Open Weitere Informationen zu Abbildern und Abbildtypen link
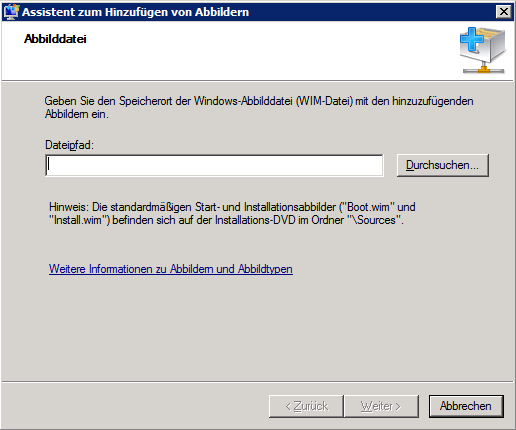Image resolution: width=516 pixels, height=430 pixels. tap(171, 269)
